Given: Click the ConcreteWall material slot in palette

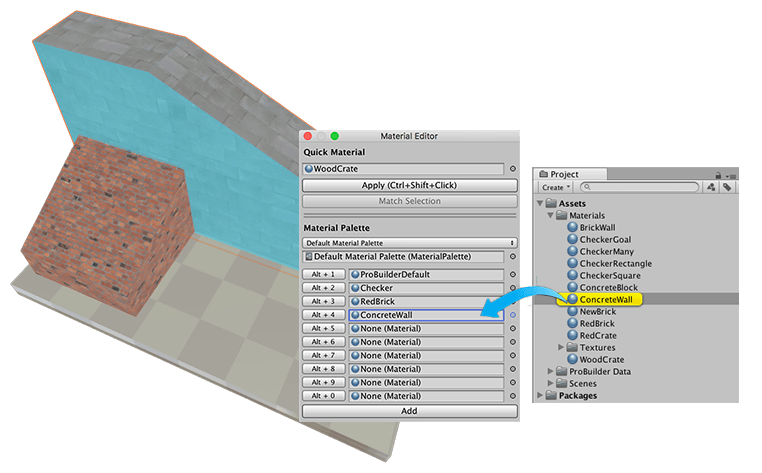Looking at the screenshot, I should [x=426, y=315].
